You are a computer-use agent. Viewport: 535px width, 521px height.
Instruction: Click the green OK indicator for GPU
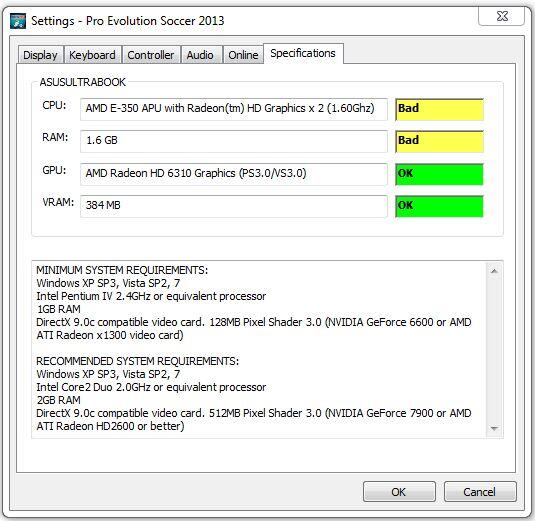(x=439, y=174)
